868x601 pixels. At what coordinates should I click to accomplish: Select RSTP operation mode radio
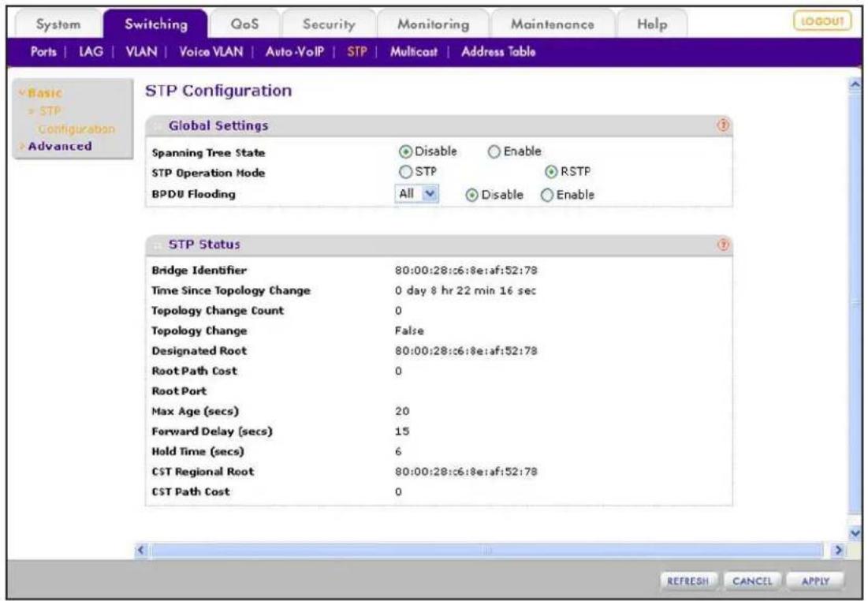(x=551, y=172)
